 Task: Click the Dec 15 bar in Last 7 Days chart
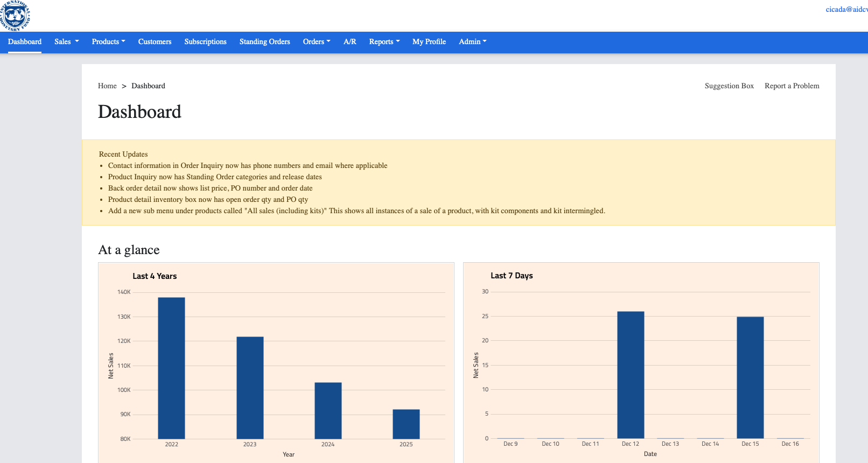click(x=750, y=377)
